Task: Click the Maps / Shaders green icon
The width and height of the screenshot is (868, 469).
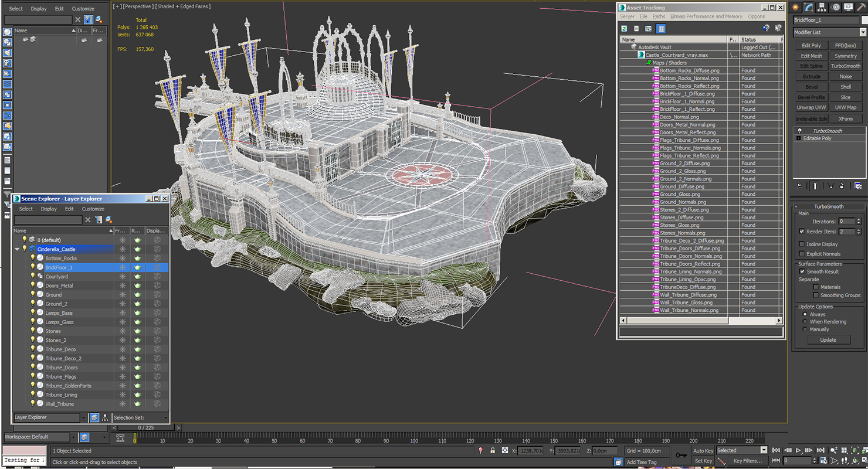Action: point(649,63)
